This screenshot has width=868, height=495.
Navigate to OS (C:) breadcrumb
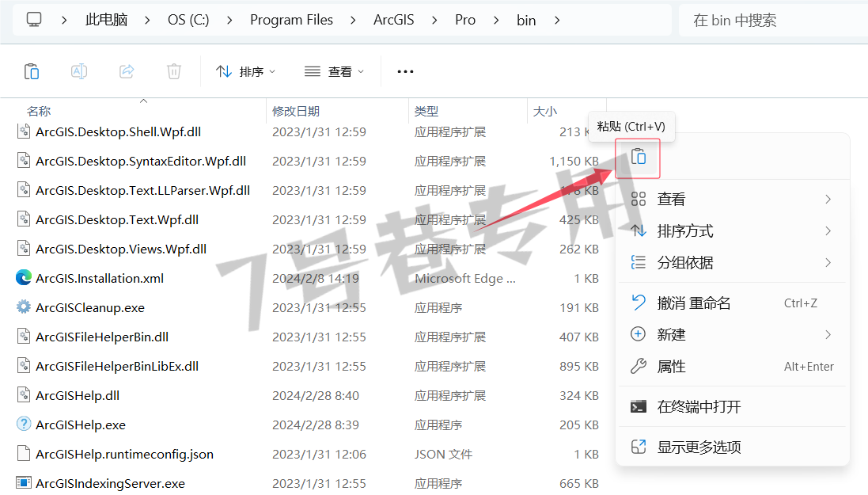coord(188,20)
